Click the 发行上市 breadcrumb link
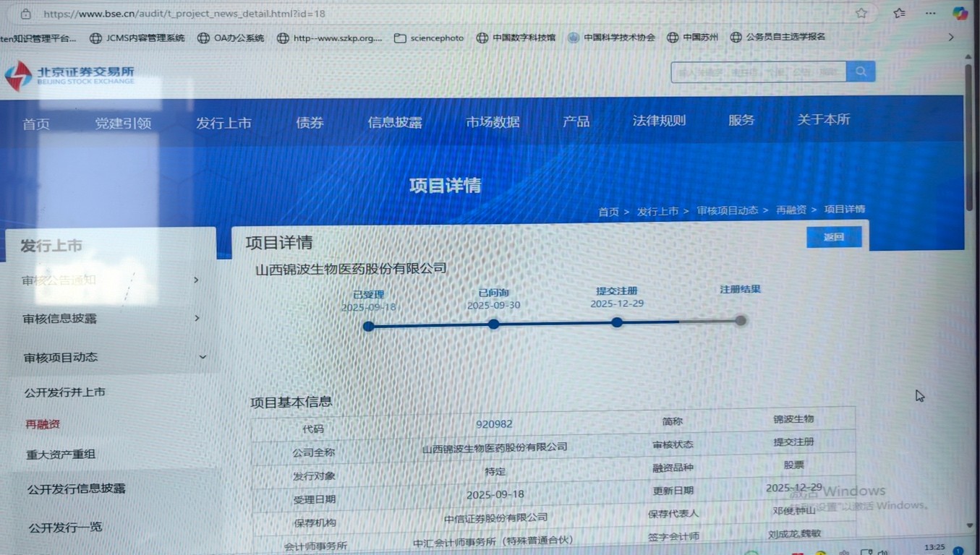980x555 pixels. click(657, 211)
